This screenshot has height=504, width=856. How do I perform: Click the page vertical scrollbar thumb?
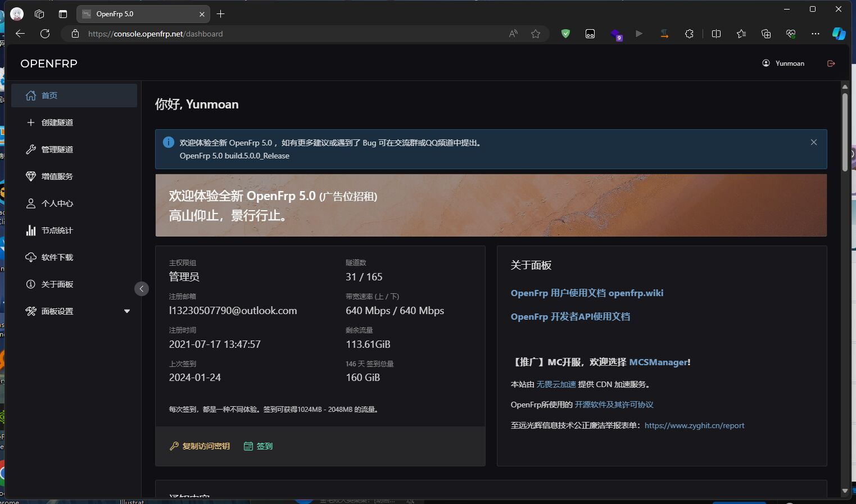tap(845, 132)
